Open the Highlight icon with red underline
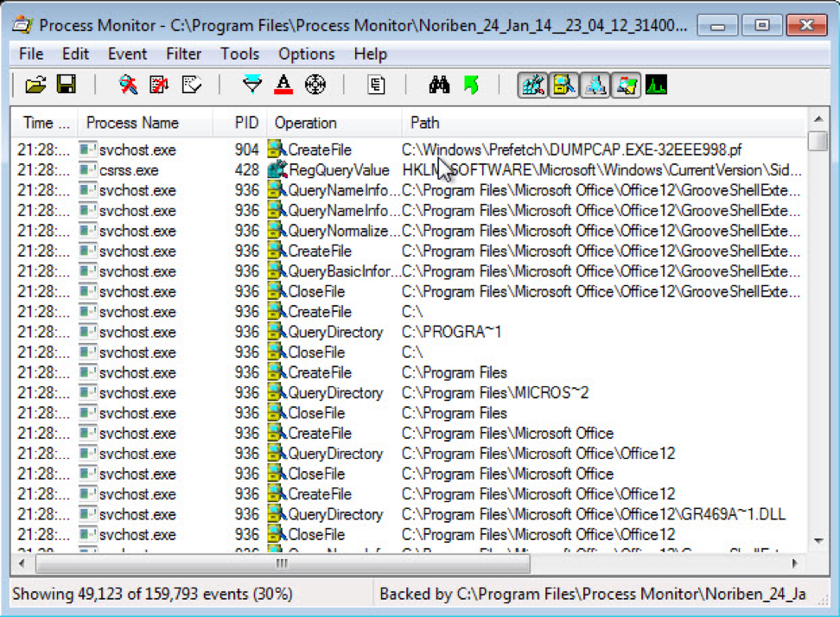Screen dimensions: 840x617 tap(283, 85)
